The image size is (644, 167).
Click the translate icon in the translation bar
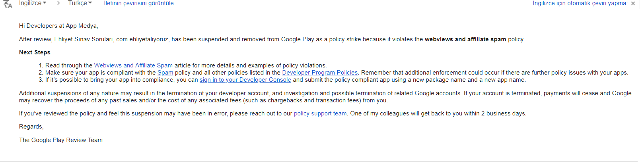pyautogui.click(x=8, y=4)
